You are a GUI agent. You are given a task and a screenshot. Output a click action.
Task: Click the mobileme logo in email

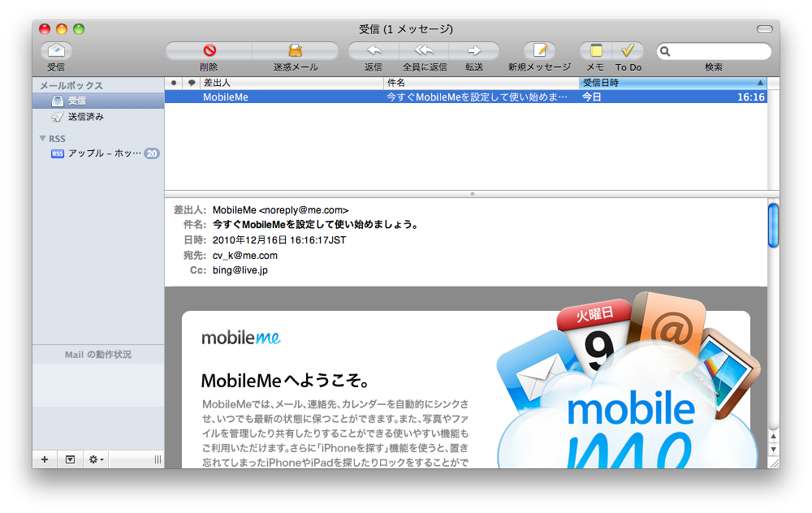click(x=241, y=338)
